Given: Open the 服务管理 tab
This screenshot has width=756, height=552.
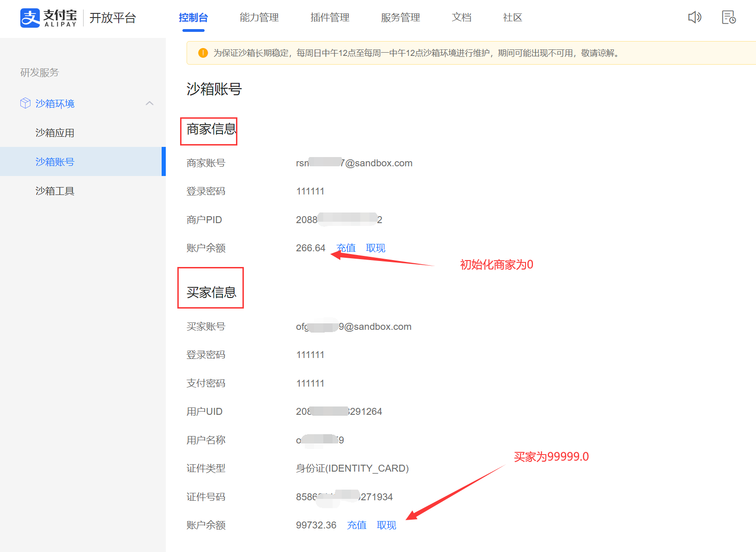Looking at the screenshot, I should [400, 18].
